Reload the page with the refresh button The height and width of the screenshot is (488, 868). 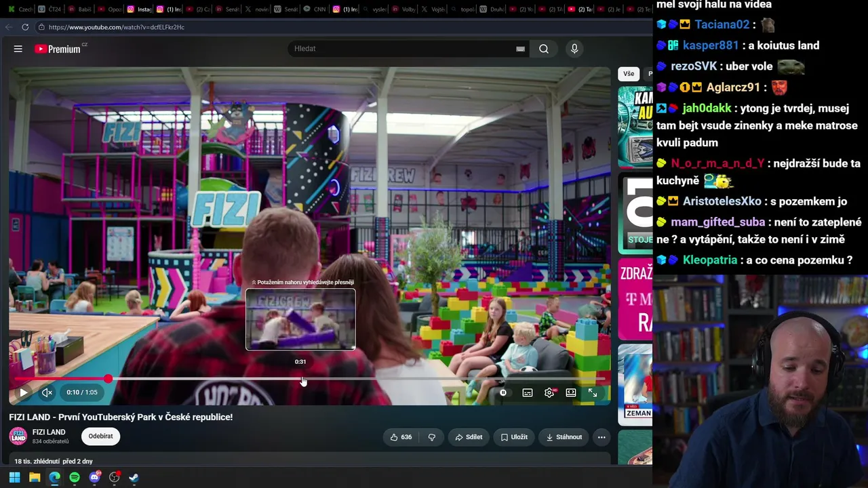click(25, 27)
